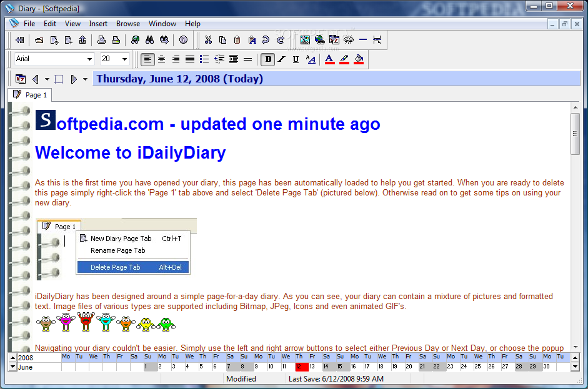Set alignment to right
Image resolution: width=588 pixels, height=389 pixels.
pos(176,59)
